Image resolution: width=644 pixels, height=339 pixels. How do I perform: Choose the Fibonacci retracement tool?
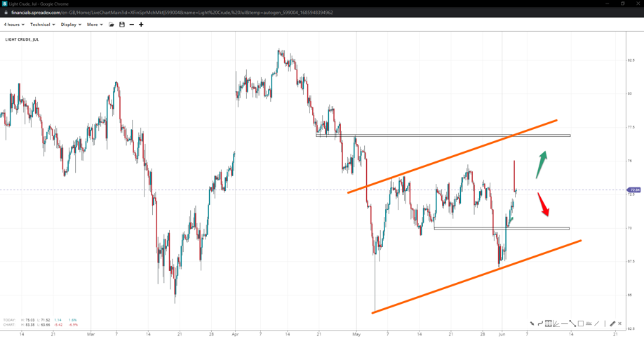549,324
